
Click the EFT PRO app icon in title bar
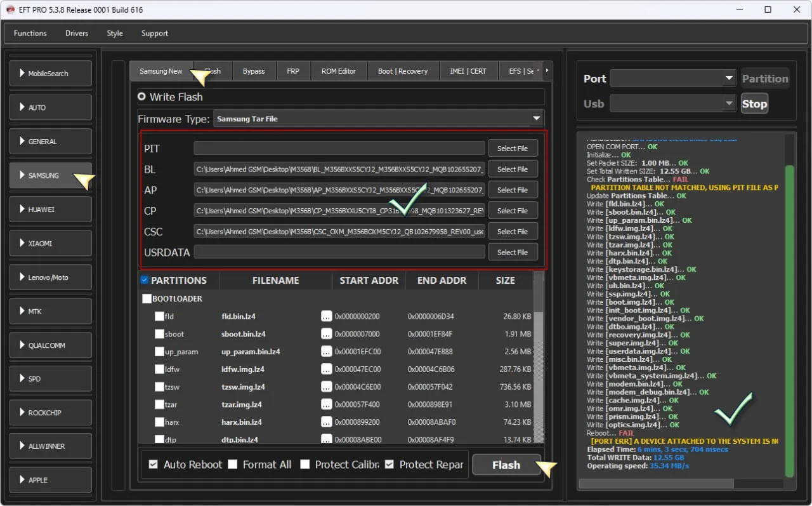tap(10, 10)
